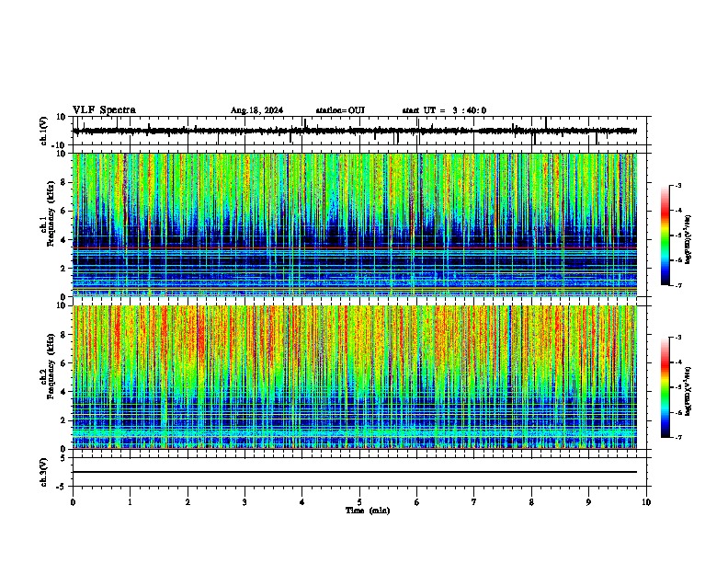Click the '8' kHz tick of ch.1 spectrogram
This screenshot has height=563, width=728.
pyautogui.click(x=65, y=182)
